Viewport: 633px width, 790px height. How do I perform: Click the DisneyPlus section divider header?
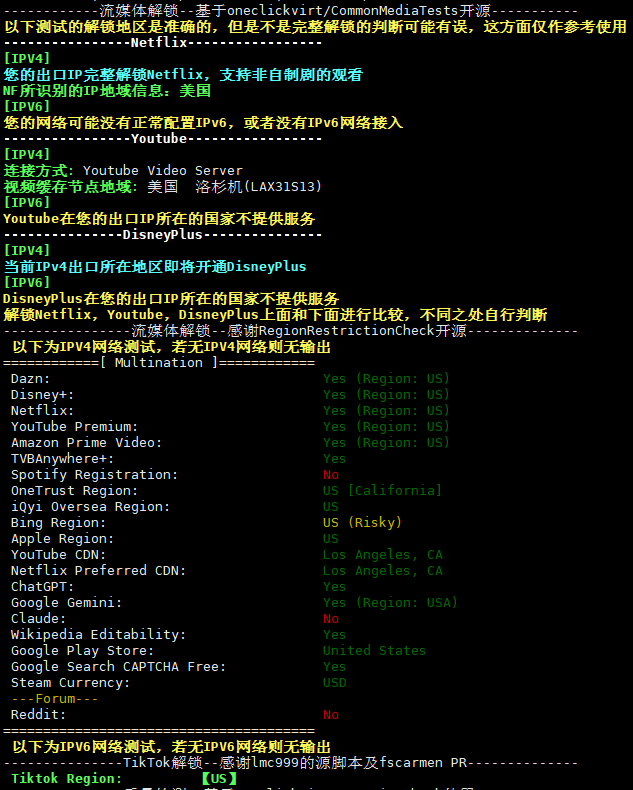point(163,235)
